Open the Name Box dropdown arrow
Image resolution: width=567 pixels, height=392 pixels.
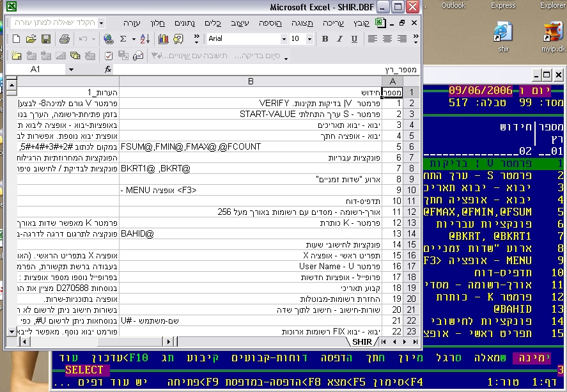coord(70,69)
